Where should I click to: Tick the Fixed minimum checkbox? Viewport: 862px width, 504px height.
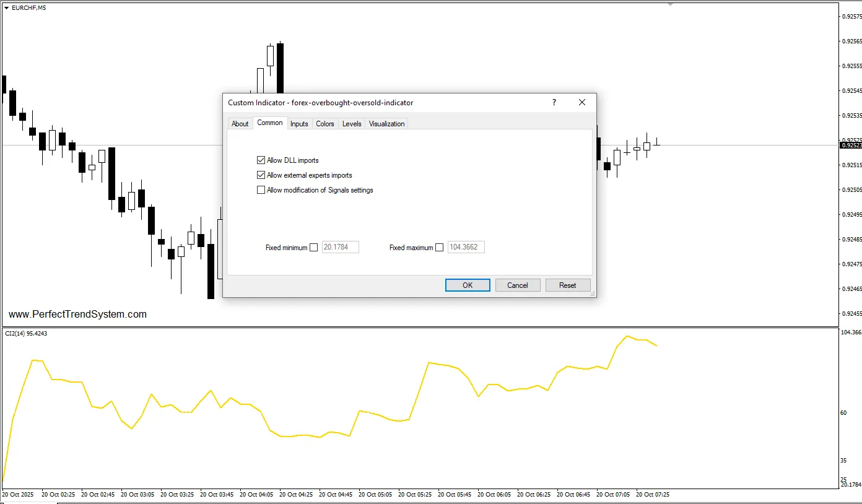coord(313,248)
